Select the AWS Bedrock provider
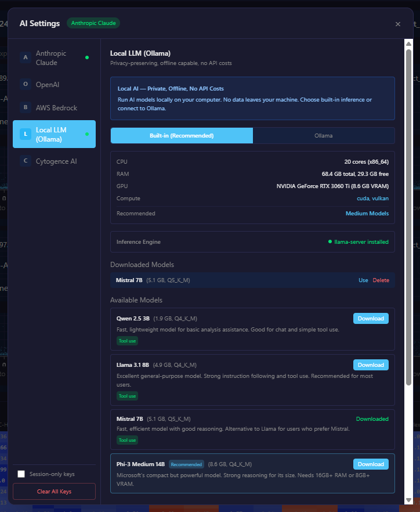The image size is (420, 512). pos(54,107)
